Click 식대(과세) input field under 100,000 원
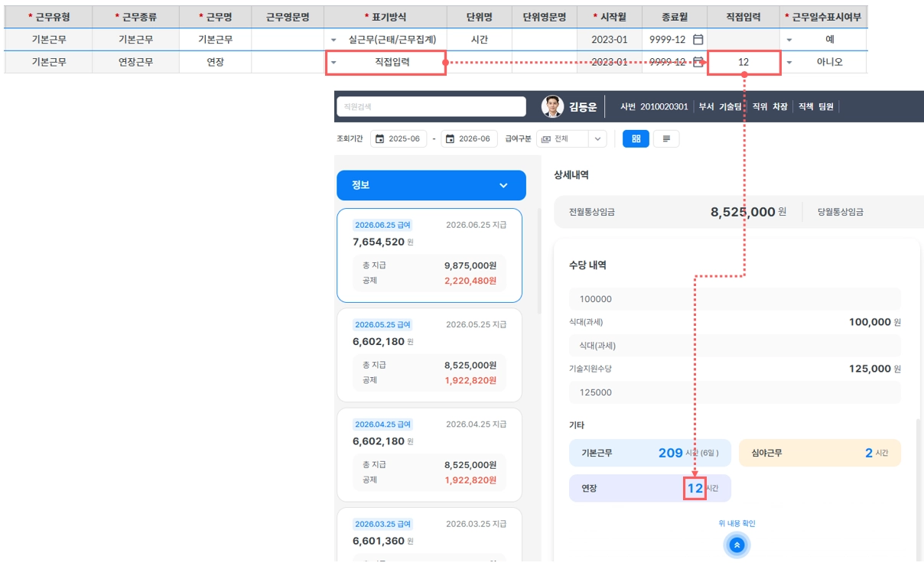Image resolution: width=924 pixels, height=566 pixels. pyautogui.click(x=735, y=346)
